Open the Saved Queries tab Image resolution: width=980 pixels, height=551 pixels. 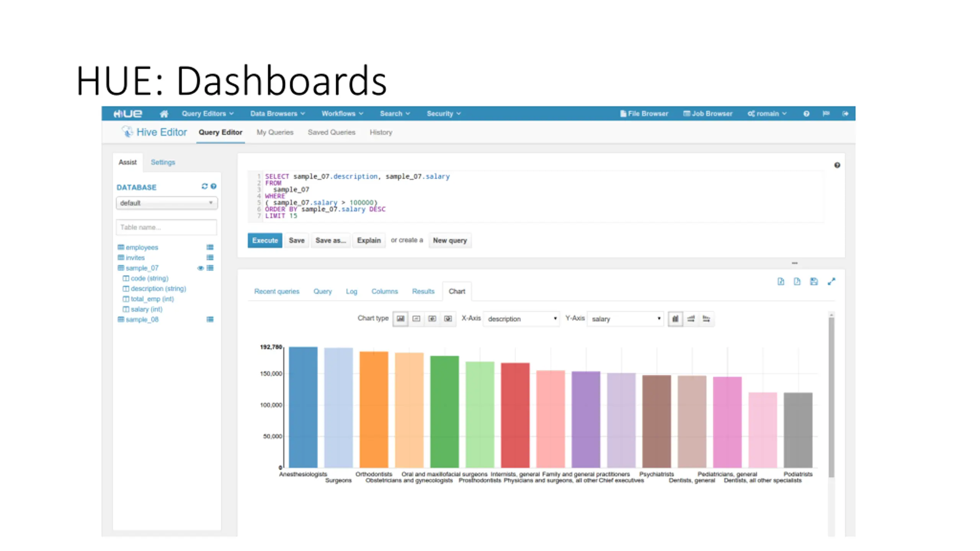point(332,132)
